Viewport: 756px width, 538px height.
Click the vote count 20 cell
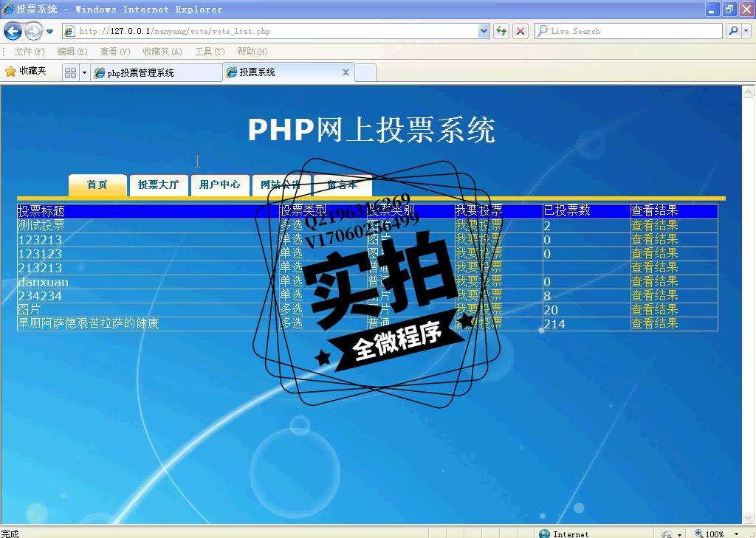pos(586,309)
